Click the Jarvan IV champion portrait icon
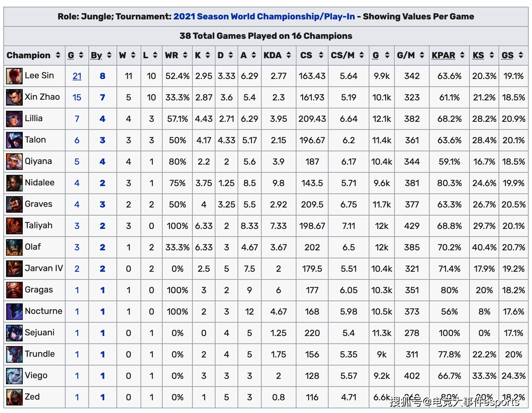Image resolution: width=532 pixels, height=413 pixels. (14, 269)
